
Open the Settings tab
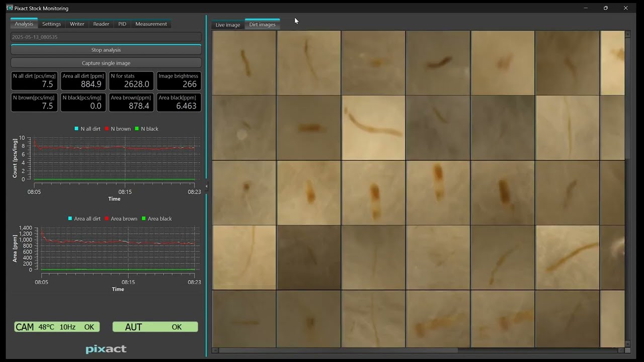coord(51,24)
